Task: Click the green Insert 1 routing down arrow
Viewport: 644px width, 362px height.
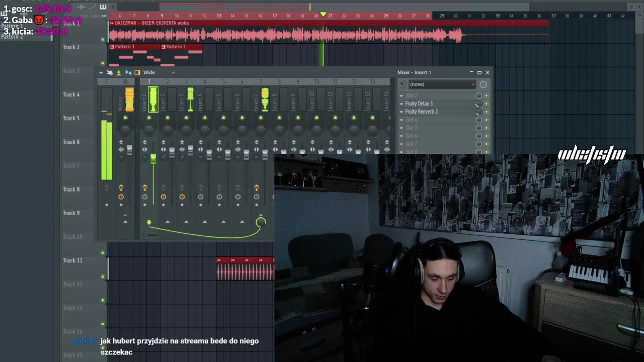Action: [149, 222]
